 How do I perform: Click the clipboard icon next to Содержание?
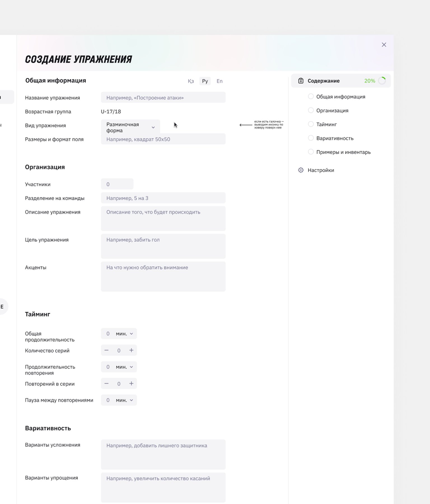click(301, 81)
